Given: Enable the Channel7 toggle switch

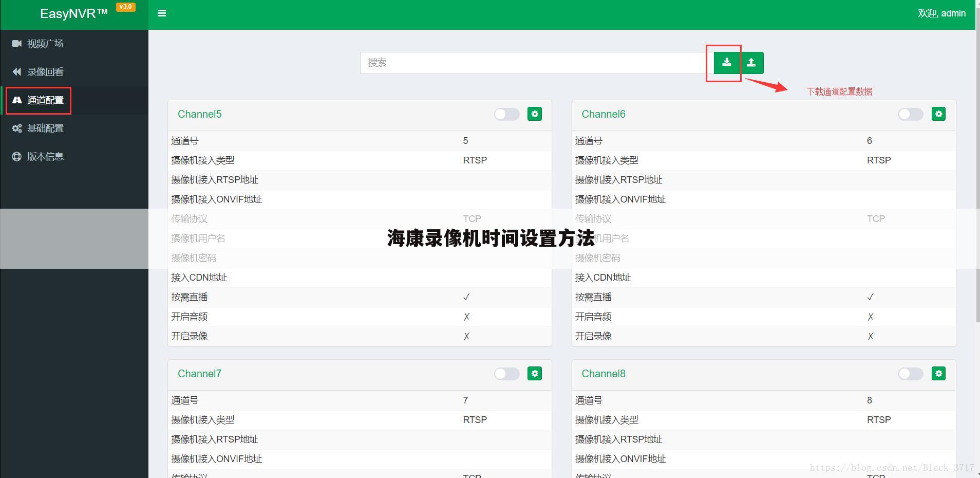Looking at the screenshot, I should (507, 374).
